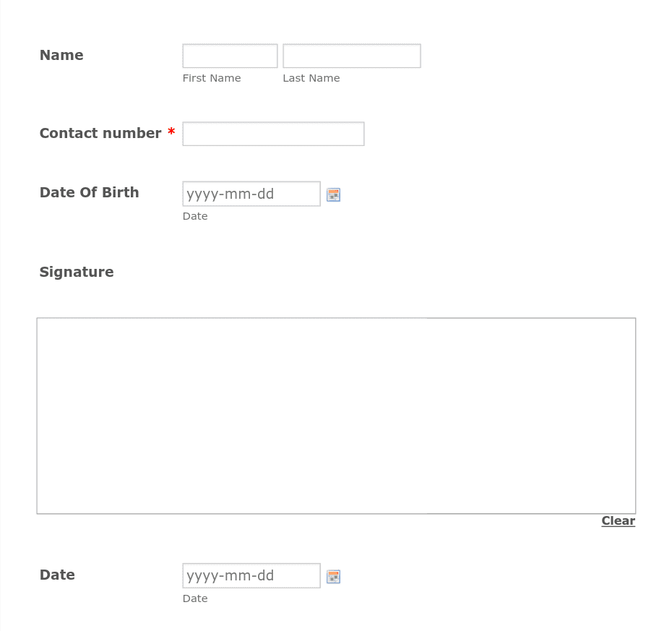The width and height of the screenshot is (672, 631).
Task: Click the First Name sublabel
Action: 212,79
